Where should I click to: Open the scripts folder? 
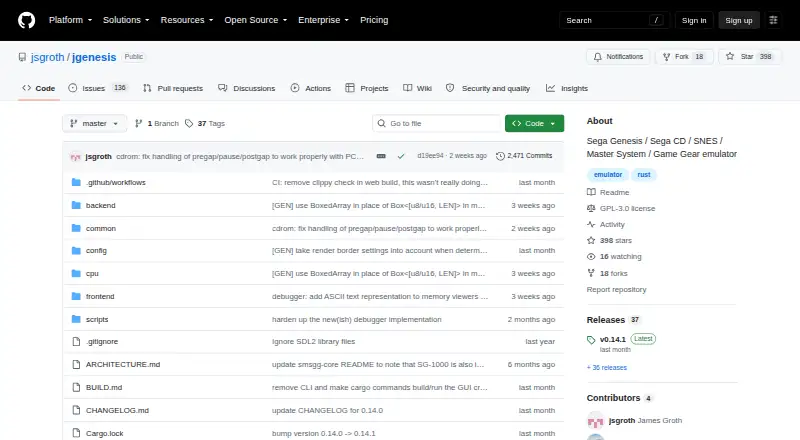point(97,319)
